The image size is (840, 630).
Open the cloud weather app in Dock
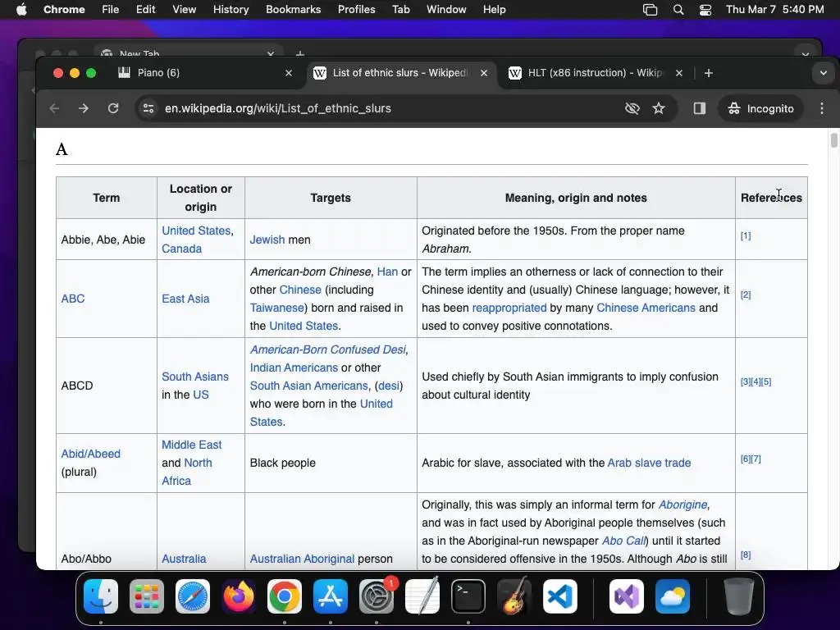673,596
